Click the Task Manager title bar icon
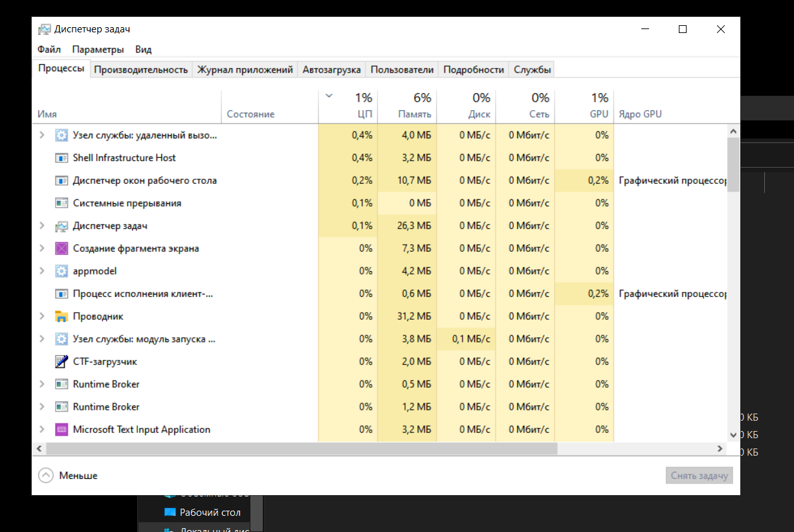Viewport: 794px width, 532px height. point(44,29)
